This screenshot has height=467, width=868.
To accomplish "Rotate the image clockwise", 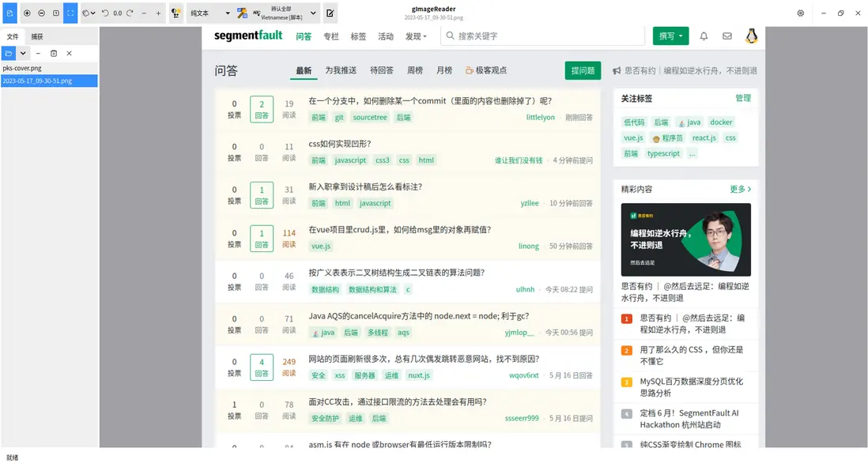I will tap(129, 13).
